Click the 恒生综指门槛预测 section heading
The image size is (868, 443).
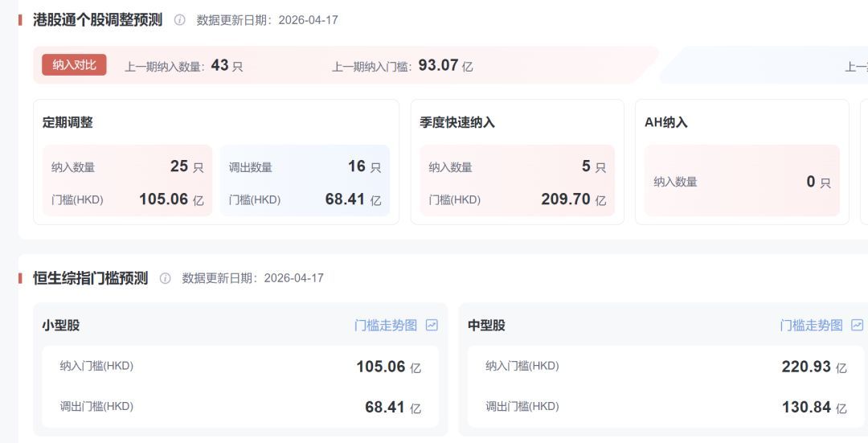click(x=90, y=278)
